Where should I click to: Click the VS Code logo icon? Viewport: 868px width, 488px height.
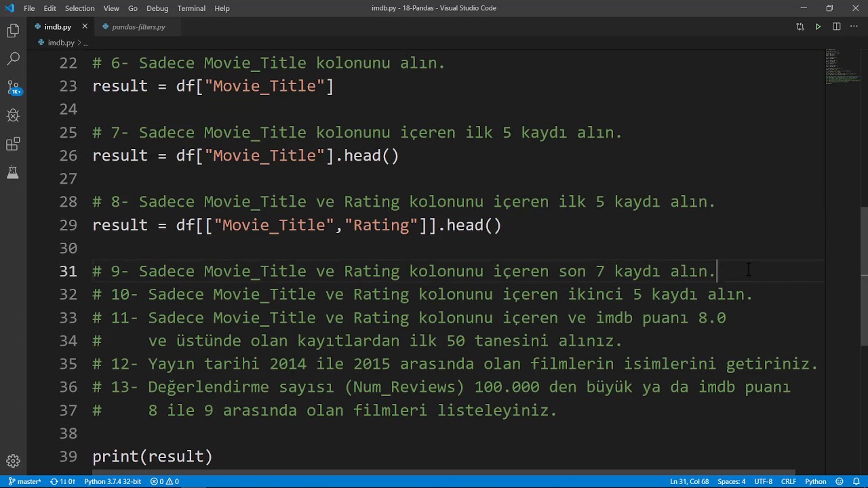[9, 8]
